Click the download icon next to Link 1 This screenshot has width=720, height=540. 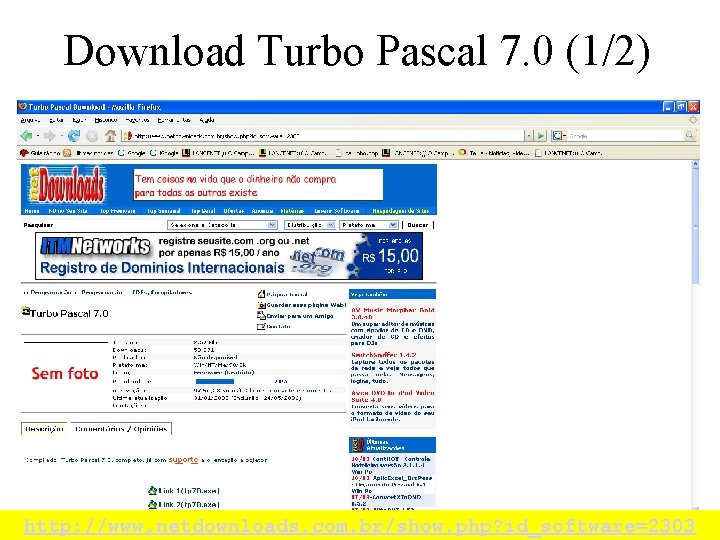[152, 490]
